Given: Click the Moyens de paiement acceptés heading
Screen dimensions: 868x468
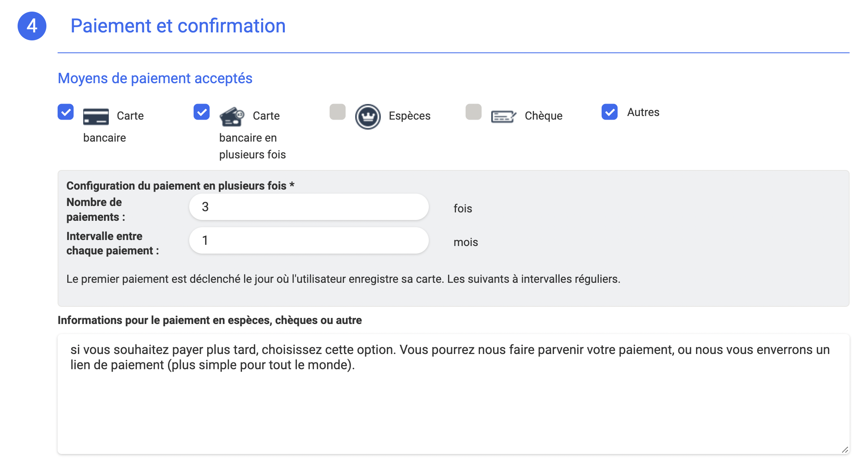Looking at the screenshot, I should [x=155, y=78].
